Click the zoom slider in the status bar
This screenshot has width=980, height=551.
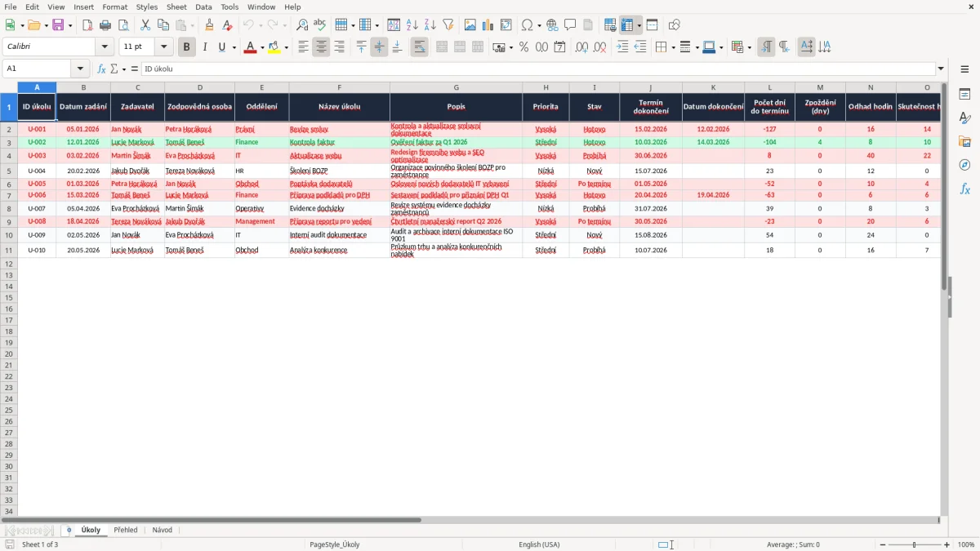[x=914, y=544]
